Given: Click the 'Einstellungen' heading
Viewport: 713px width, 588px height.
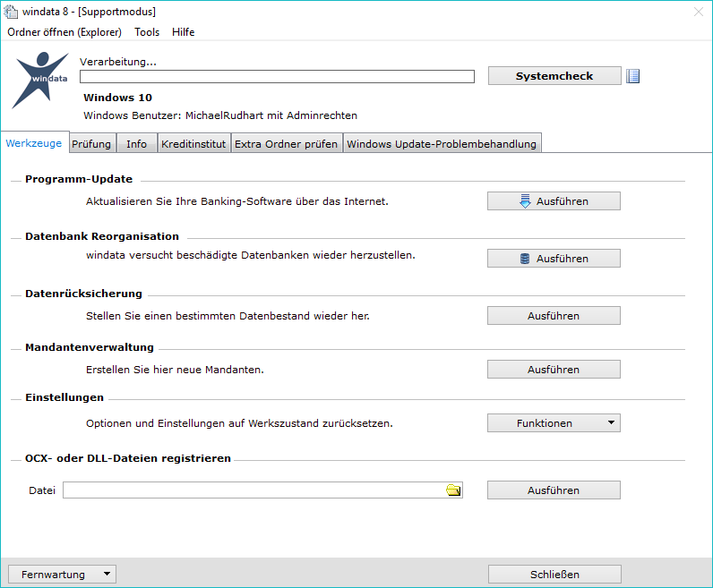Looking at the screenshot, I should [x=64, y=397].
